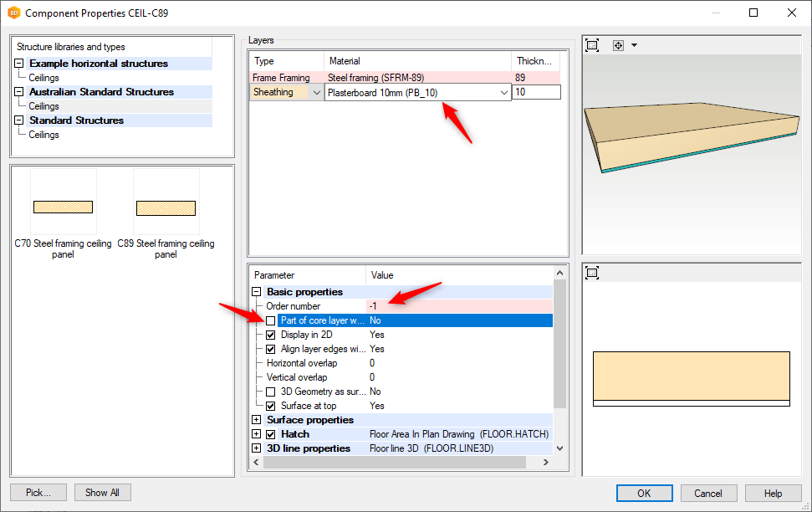Click the Pick... button
812x512 pixels.
38,493
